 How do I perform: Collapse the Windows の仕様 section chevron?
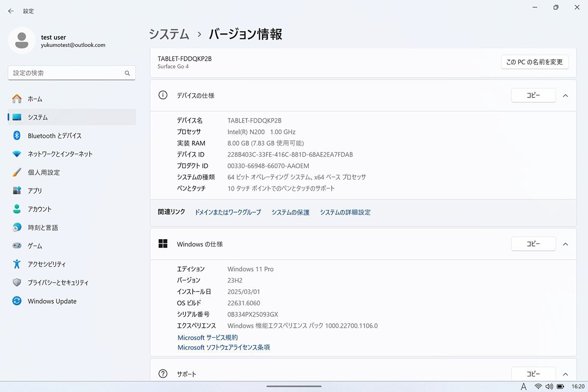pyautogui.click(x=565, y=244)
